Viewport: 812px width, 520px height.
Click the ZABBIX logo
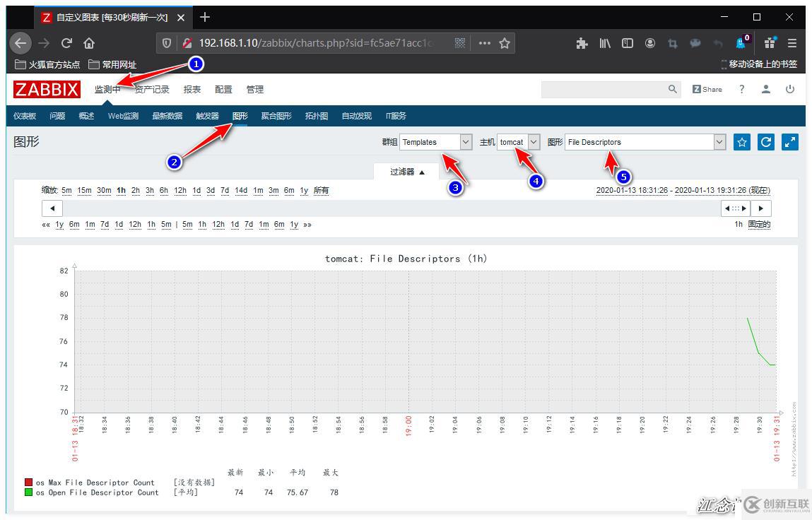tap(47, 89)
